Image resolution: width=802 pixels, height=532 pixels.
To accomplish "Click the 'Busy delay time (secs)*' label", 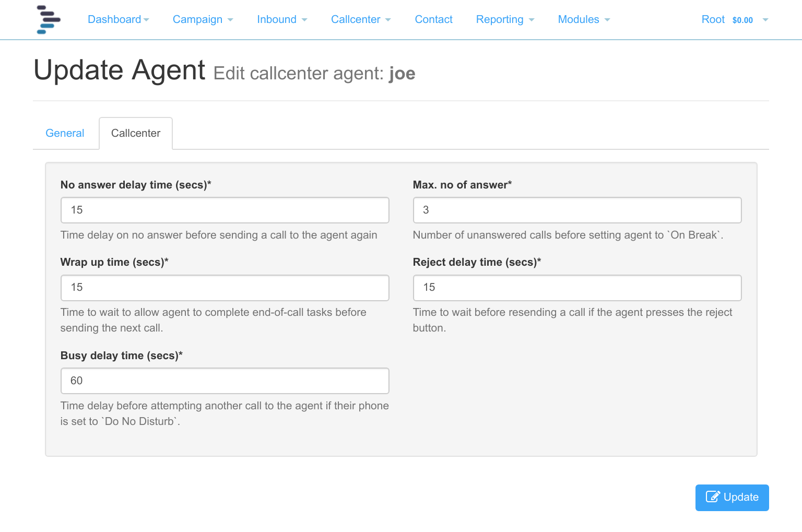I will 122,356.
